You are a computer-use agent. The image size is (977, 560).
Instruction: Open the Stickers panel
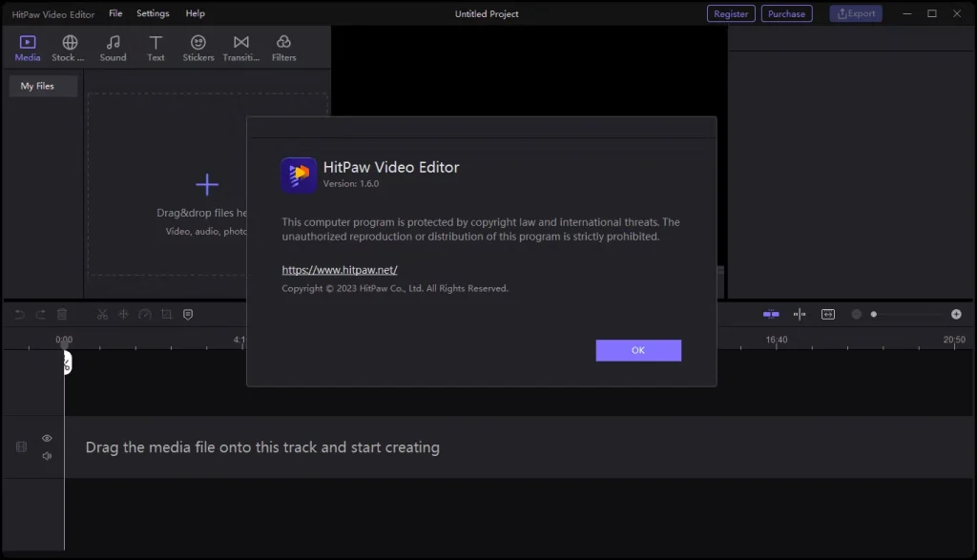pyautogui.click(x=198, y=48)
